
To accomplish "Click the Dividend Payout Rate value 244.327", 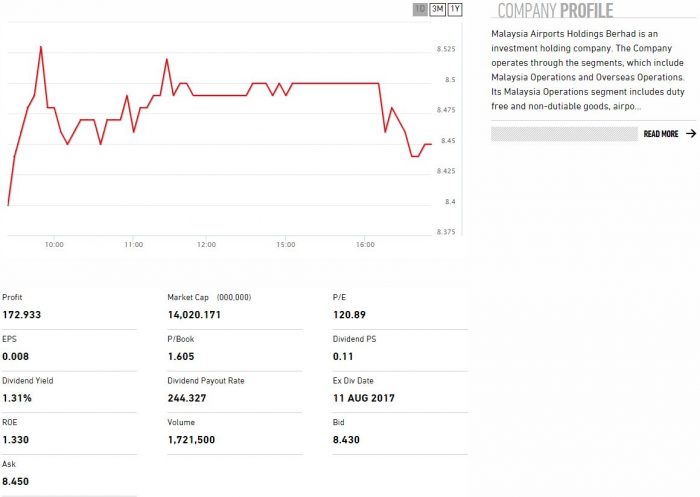I will click(187, 398).
